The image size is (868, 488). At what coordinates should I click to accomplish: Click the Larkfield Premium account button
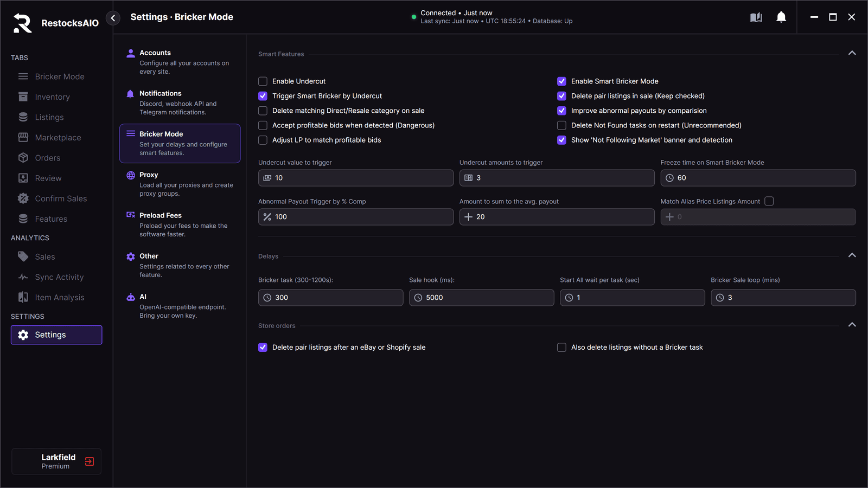click(x=56, y=461)
